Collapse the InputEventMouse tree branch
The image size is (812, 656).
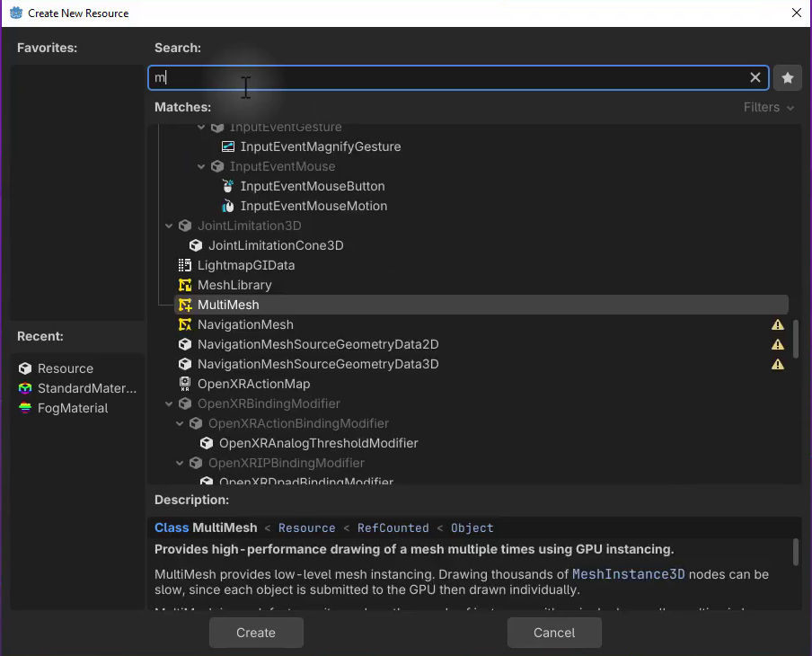coord(201,166)
